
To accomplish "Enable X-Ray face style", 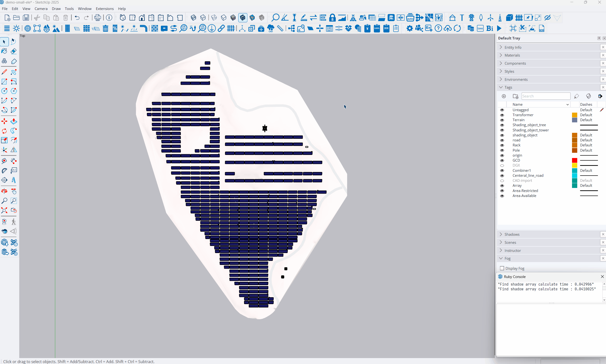I will point(194,18).
